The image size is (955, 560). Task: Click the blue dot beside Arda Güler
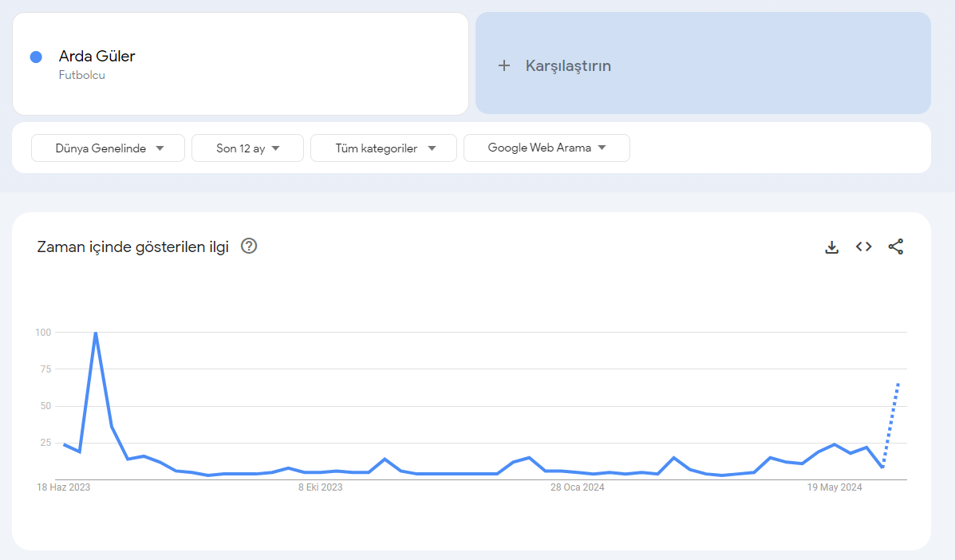[x=36, y=57]
